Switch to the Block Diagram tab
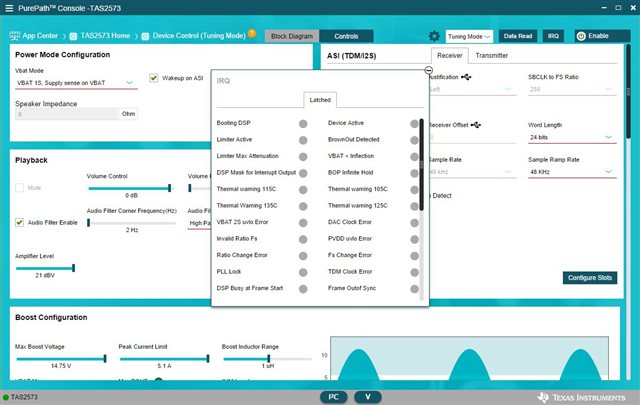 coord(292,36)
